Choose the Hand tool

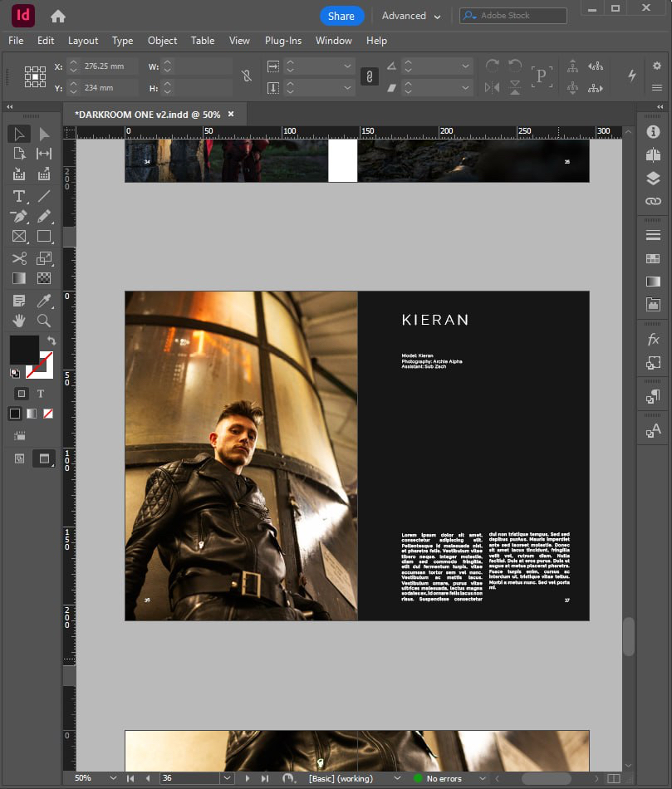point(19,321)
